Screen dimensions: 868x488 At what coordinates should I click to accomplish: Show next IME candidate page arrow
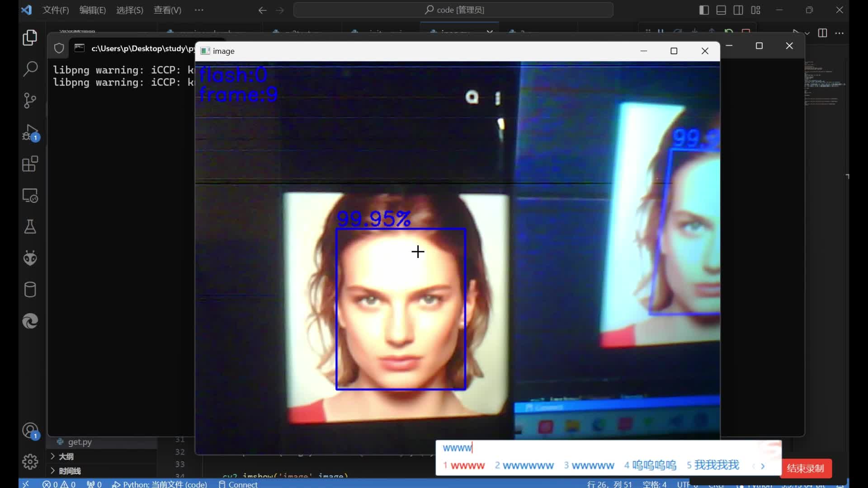pyautogui.click(x=763, y=466)
